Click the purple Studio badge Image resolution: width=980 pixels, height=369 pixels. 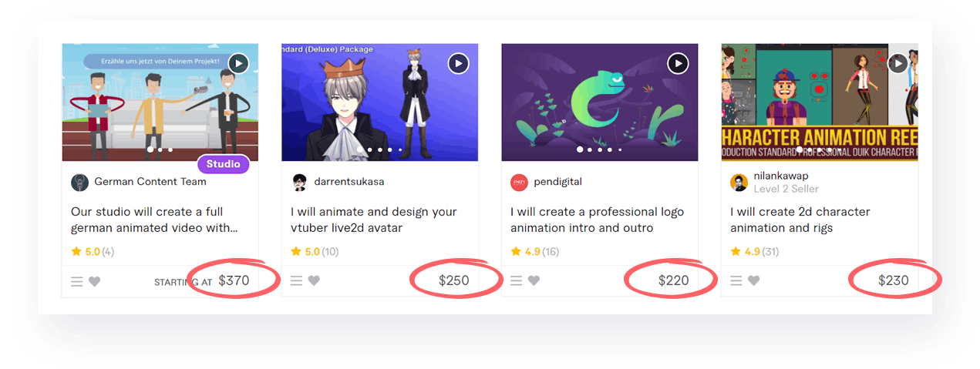224,164
